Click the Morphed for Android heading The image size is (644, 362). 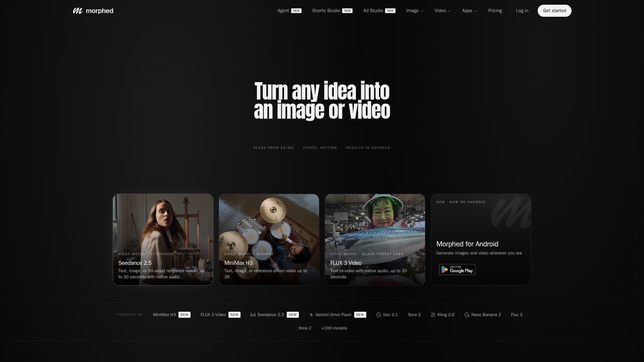[467, 244]
